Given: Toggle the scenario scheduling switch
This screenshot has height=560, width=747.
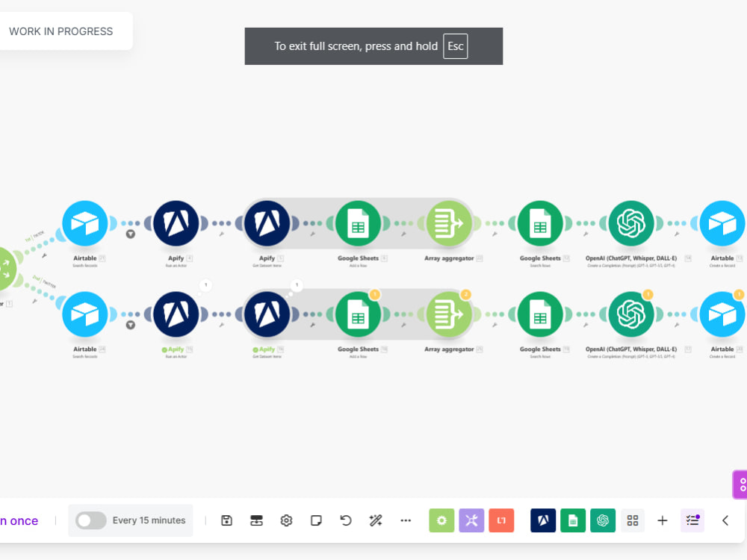Looking at the screenshot, I should (90, 520).
